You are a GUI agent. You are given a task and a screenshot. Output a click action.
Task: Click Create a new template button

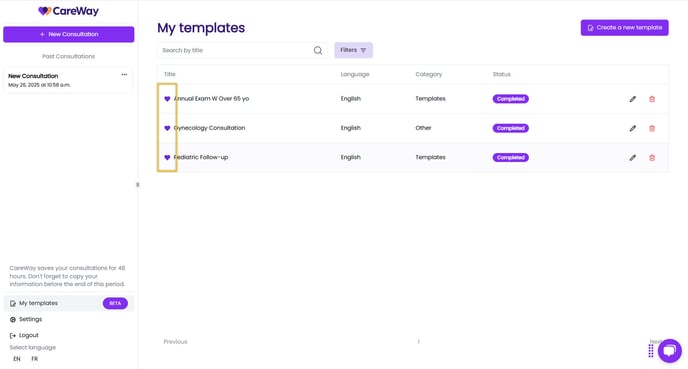click(x=624, y=28)
